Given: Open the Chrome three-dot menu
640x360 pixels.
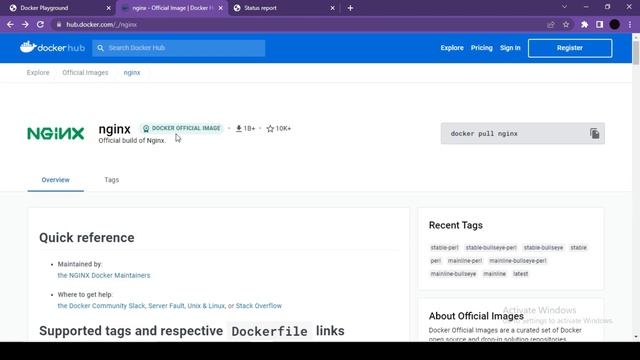Looking at the screenshot, I should click(630, 24).
